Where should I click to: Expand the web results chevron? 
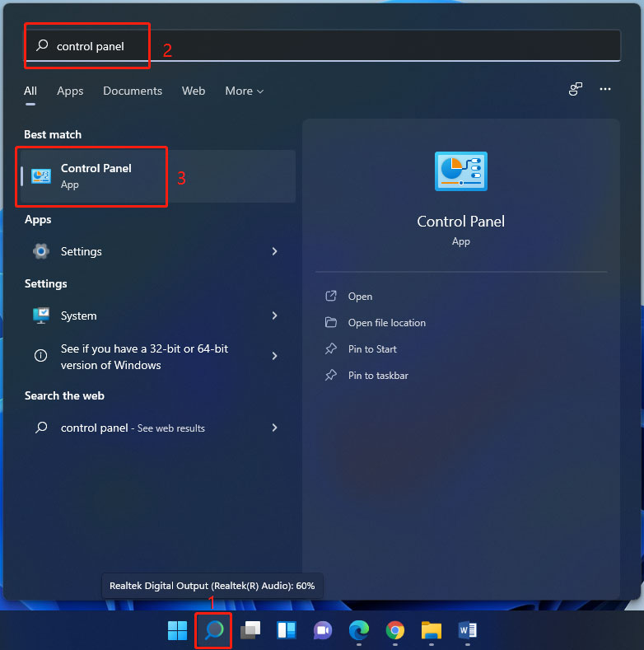(x=274, y=428)
